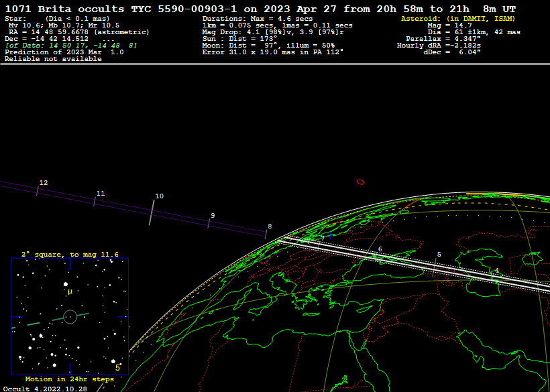Image resolution: width=550 pixels, height=392 pixels.
Task: Click the path marker labeled 6
Action: click(380, 249)
